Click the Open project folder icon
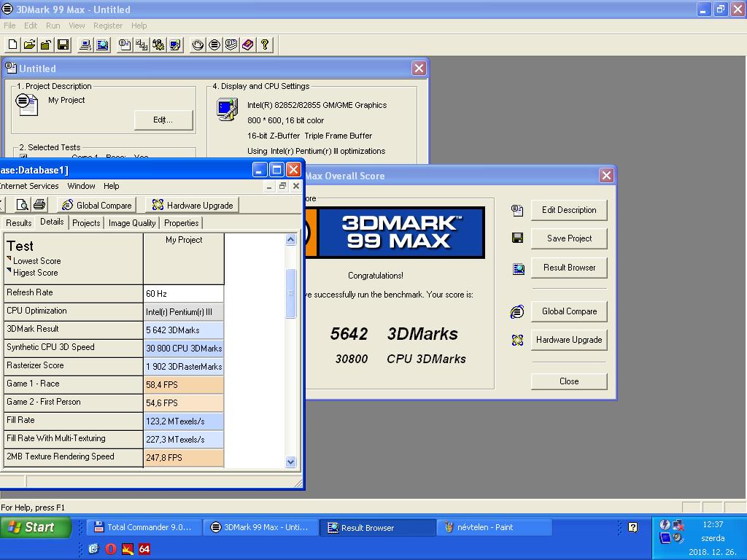The image size is (747, 560). coord(29,44)
